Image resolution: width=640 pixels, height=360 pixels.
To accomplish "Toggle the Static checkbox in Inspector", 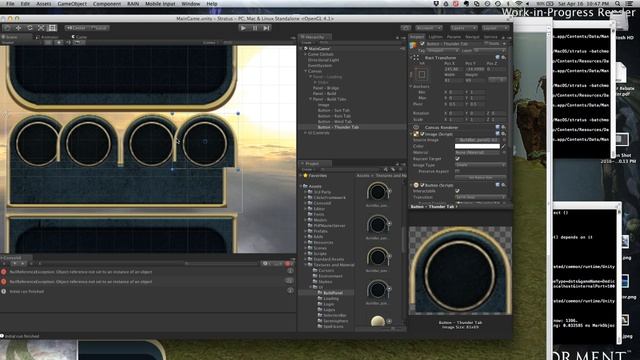I will pos(487,44).
